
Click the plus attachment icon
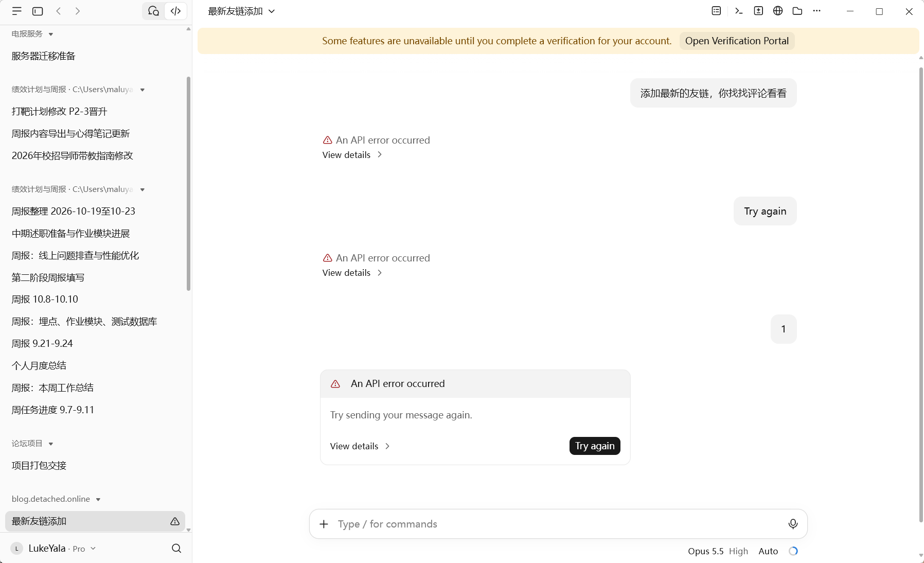324,524
